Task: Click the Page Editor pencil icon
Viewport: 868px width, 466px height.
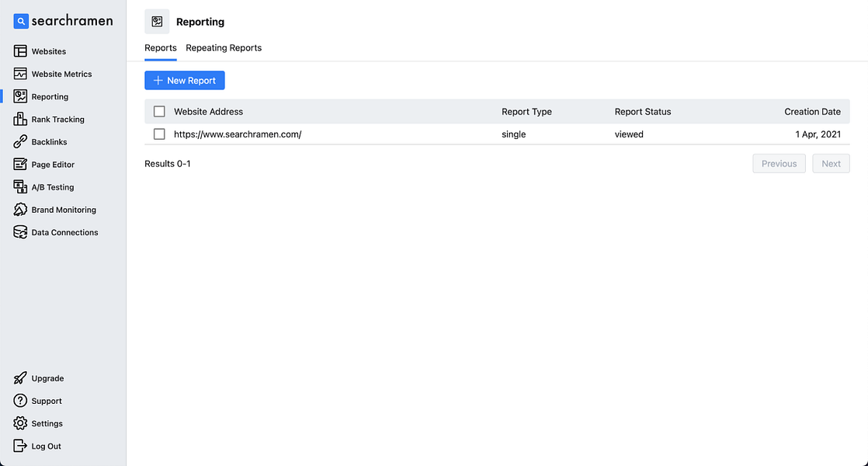Action: [x=20, y=165]
